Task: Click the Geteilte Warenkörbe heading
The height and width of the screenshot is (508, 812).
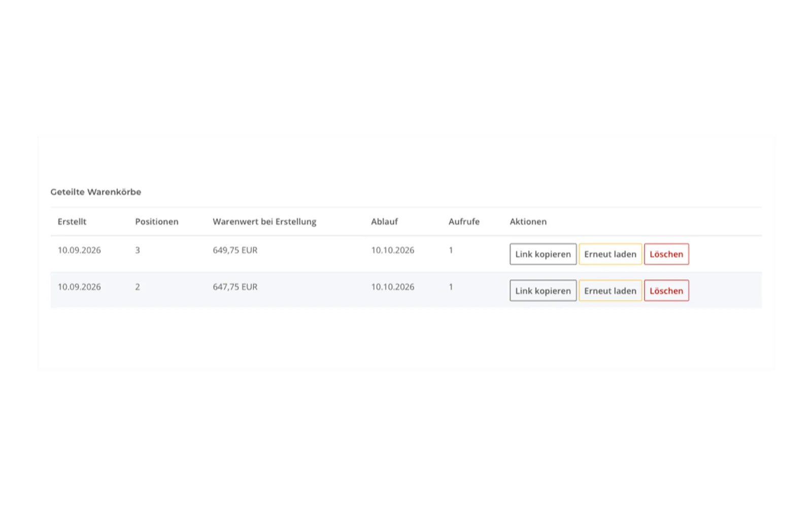Action: click(x=96, y=192)
